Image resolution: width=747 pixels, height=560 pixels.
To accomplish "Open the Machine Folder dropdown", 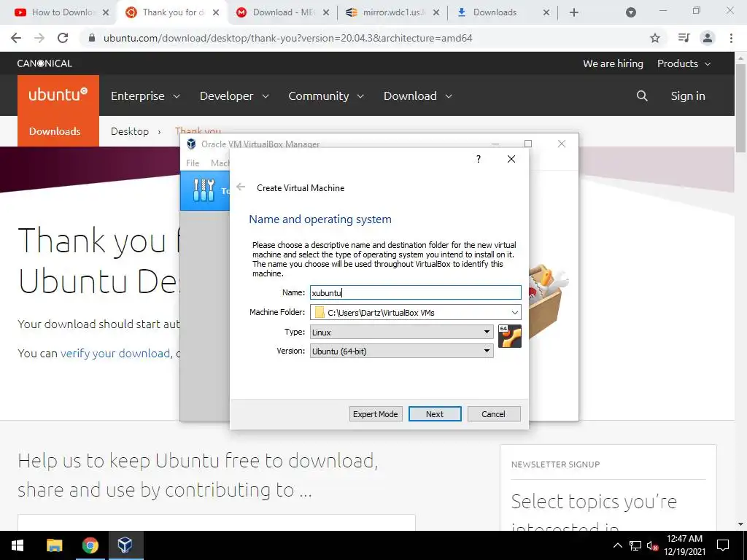I will [x=514, y=312].
